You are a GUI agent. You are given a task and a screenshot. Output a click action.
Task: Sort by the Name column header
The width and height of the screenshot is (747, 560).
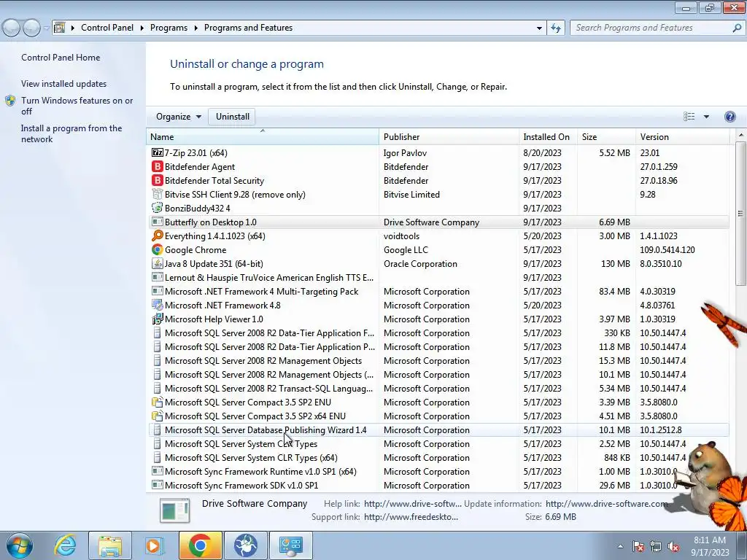(263, 136)
